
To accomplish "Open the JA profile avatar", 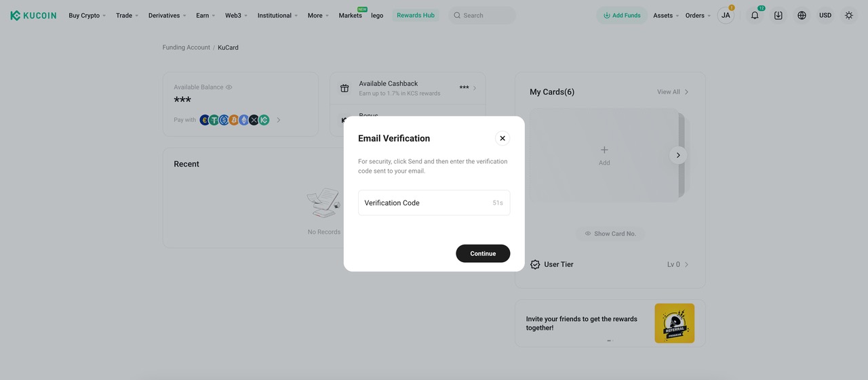I will point(726,15).
